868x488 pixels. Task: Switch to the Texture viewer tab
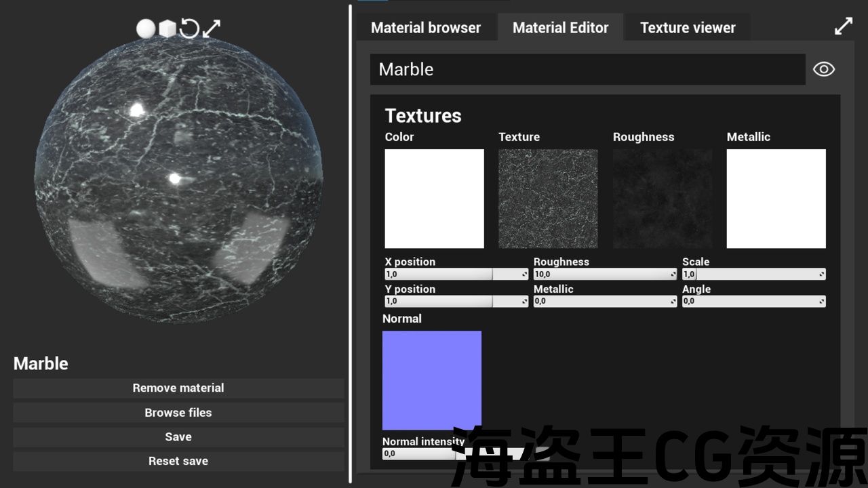coord(687,28)
